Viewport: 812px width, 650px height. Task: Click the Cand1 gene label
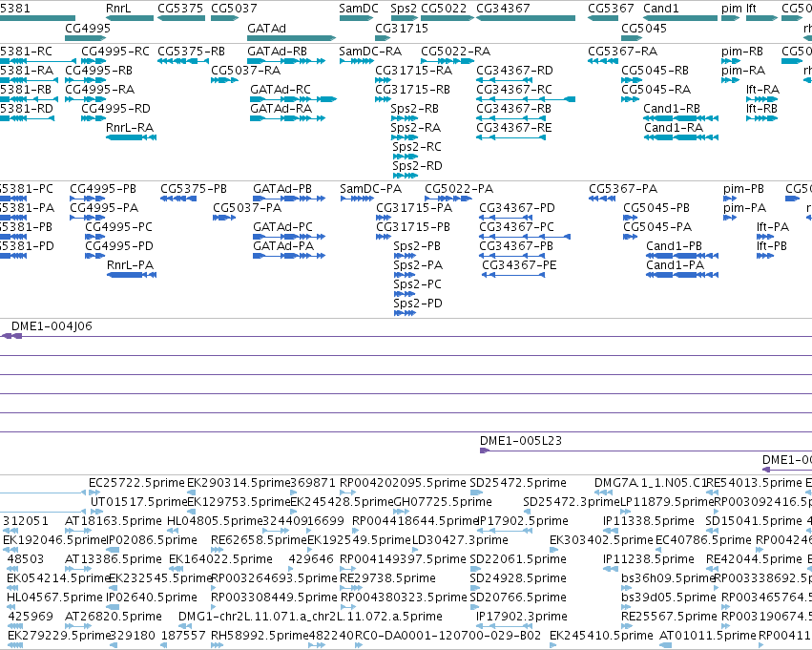tap(661, 9)
